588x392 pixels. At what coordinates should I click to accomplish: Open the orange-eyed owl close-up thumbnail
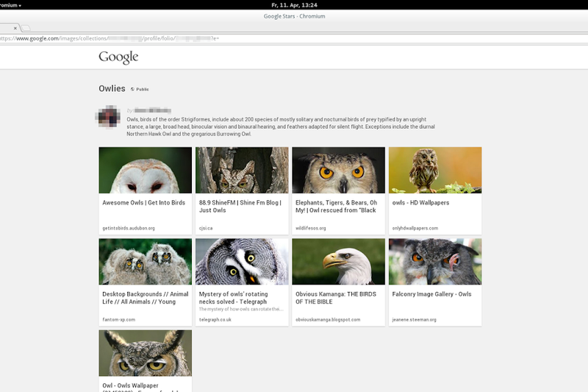(x=338, y=170)
